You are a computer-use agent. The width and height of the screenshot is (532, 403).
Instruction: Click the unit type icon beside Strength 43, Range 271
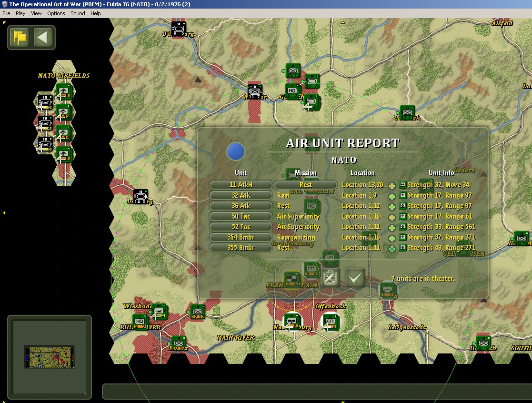pos(402,248)
